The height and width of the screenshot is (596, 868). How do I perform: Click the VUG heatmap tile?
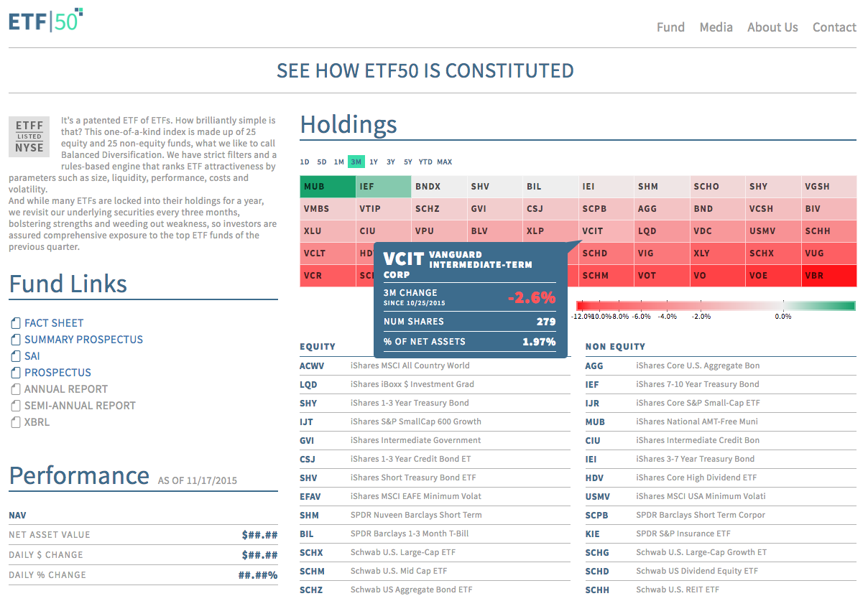pyautogui.click(x=828, y=253)
